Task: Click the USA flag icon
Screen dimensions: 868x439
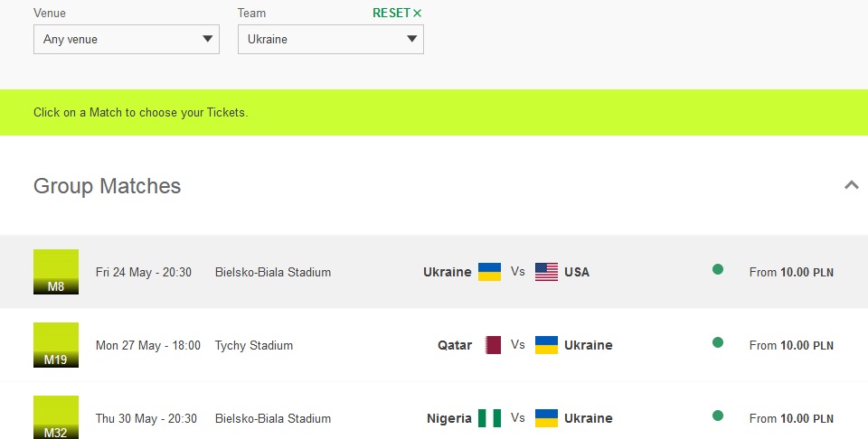Action: (x=546, y=272)
